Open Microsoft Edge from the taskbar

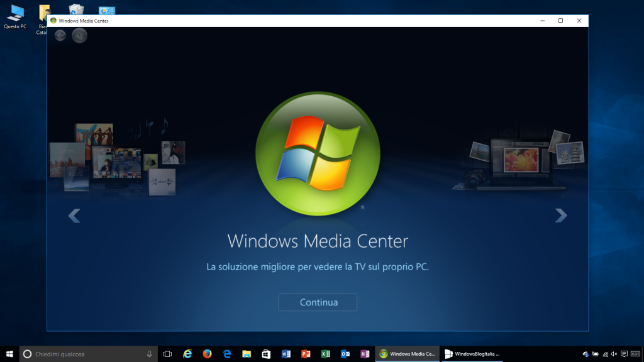pyautogui.click(x=227, y=354)
